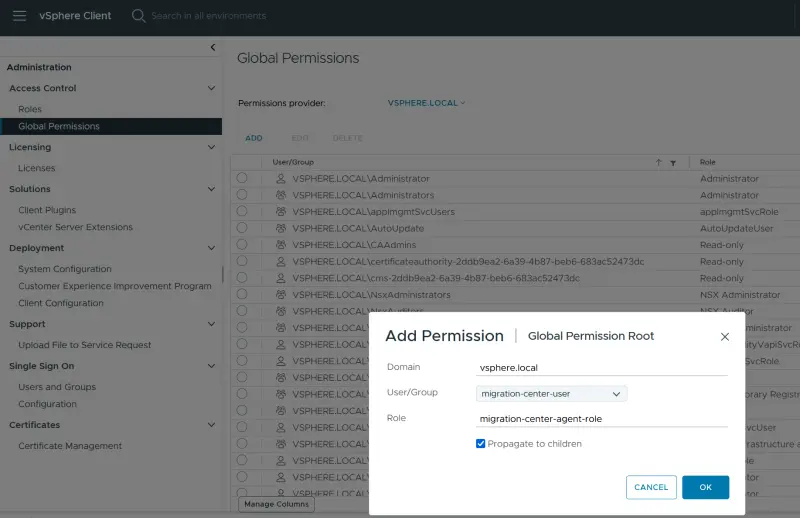Open vCenter Server Extensions
This screenshot has width=800, height=518.
pyautogui.click(x=76, y=227)
